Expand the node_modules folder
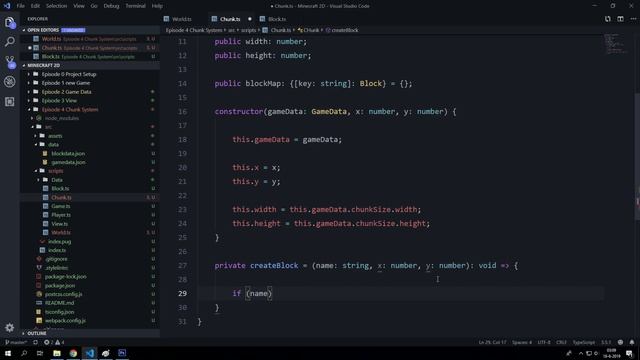640x360 pixels. click(62, 118)
